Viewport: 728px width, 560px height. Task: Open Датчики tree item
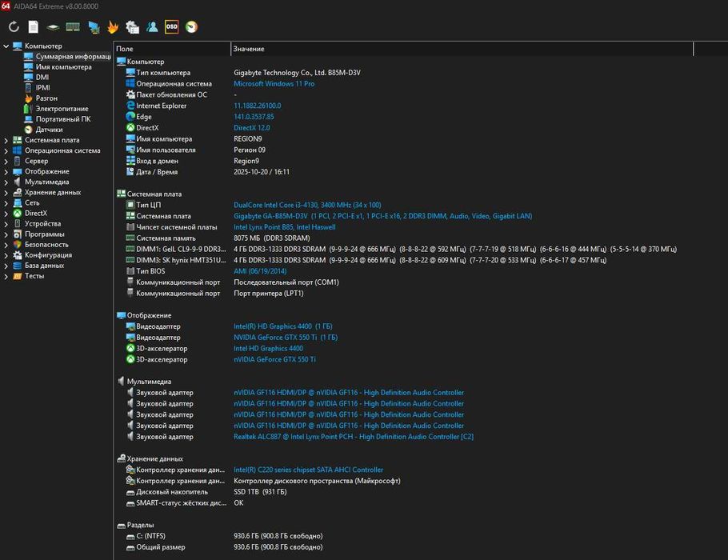pos(49,130)
